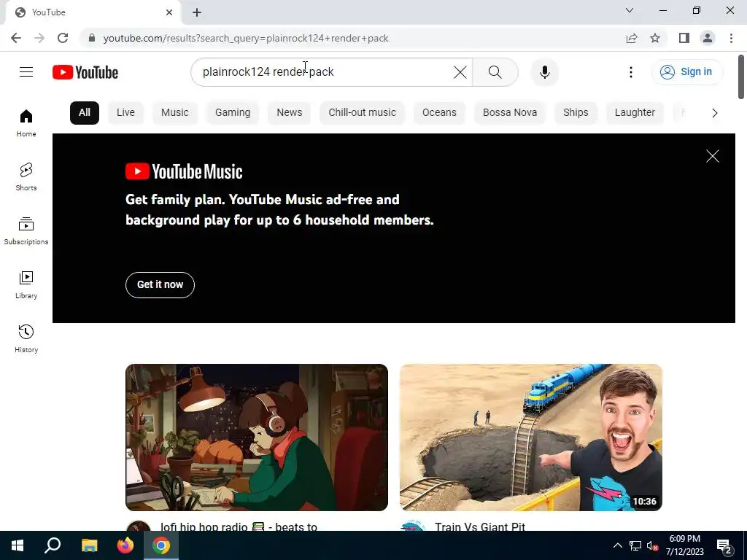Open Shorts from the sidebar
The height and width of the screenshot is (560, 747).
26,176
